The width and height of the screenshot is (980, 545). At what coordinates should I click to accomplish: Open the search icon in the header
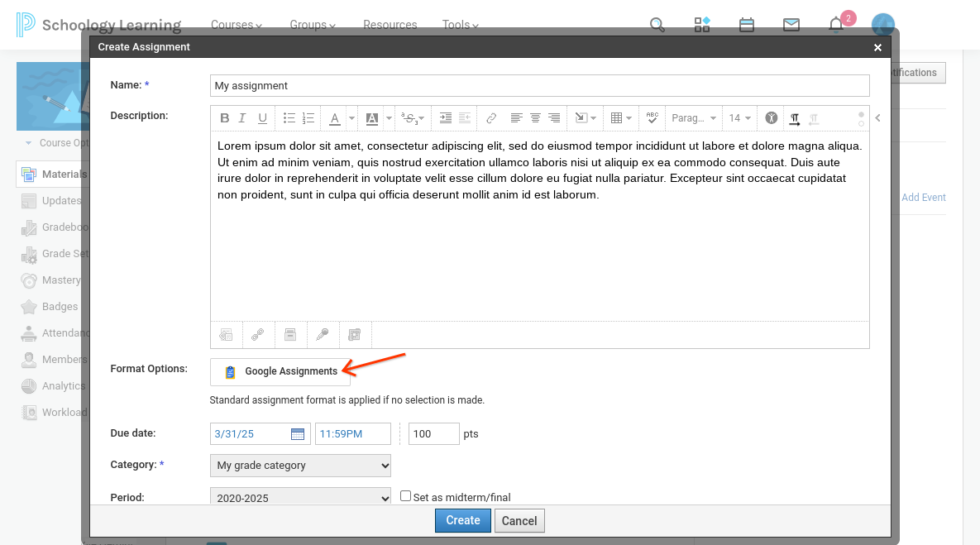657,25
